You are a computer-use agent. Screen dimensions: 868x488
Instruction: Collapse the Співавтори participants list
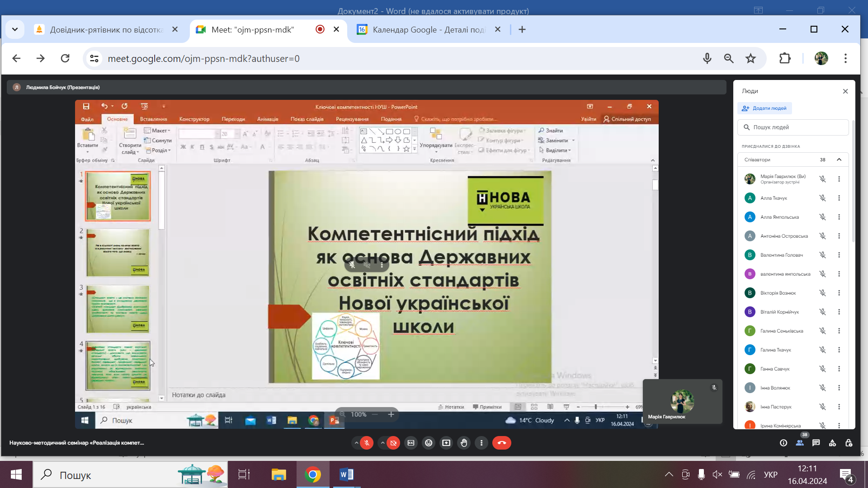point(839,160)
